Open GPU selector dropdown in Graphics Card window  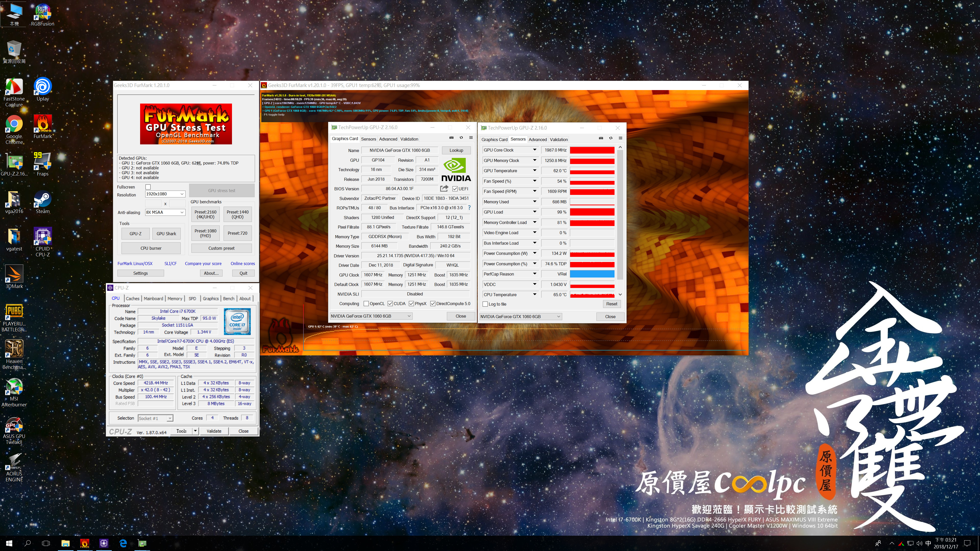(371, 316)
